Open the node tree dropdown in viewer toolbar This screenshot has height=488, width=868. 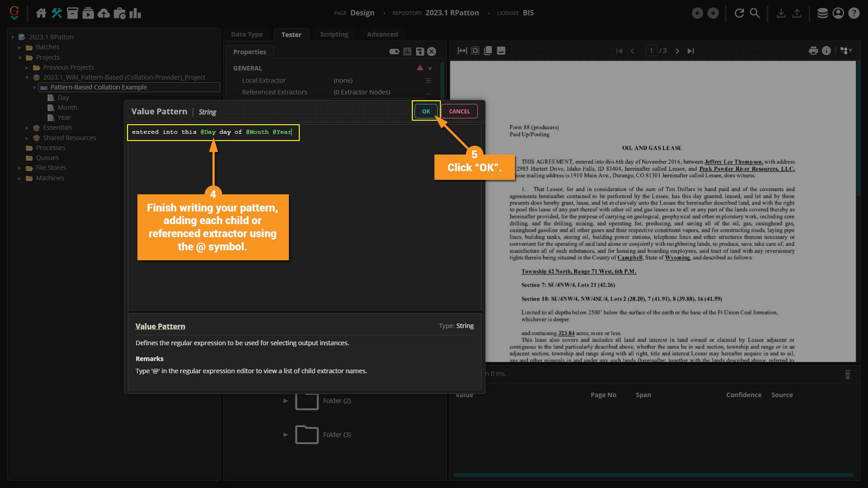tap(846, 51)
